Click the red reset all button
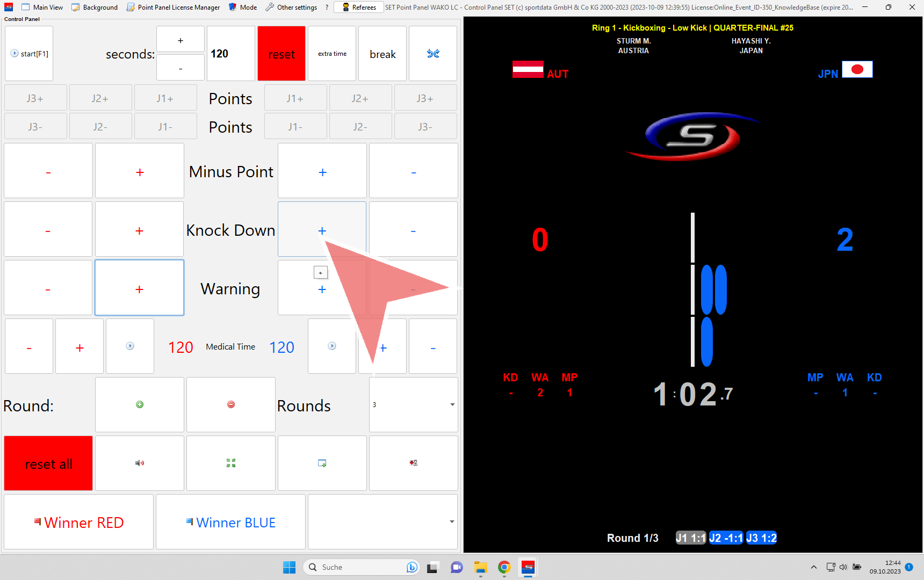924x580 pixels. pos(48,463)
